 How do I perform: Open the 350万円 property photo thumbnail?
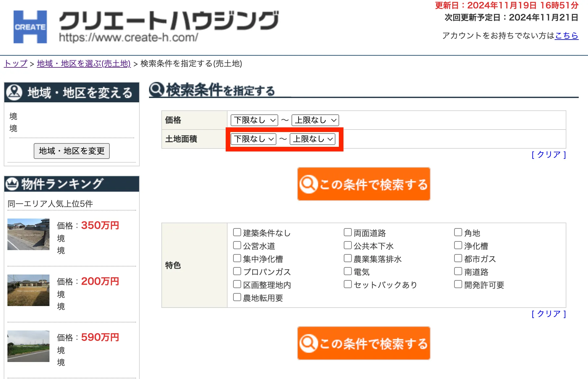click(x=28, y=234)
